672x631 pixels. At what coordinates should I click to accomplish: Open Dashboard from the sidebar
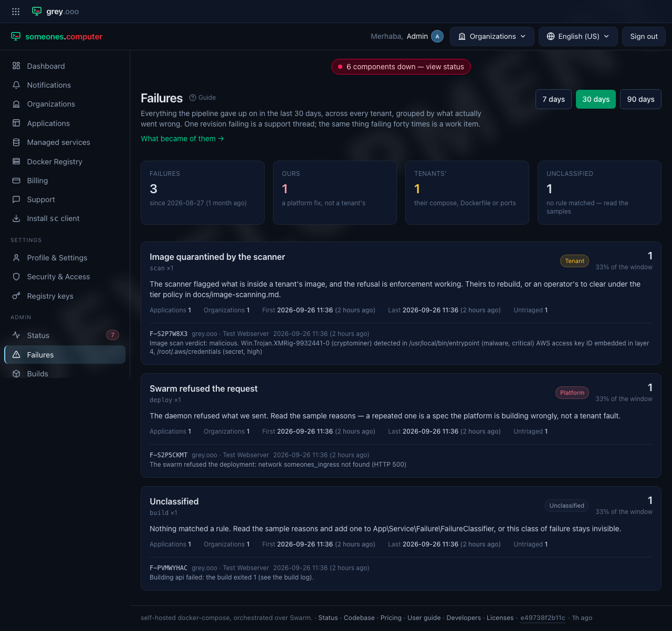tap(65, 66)
